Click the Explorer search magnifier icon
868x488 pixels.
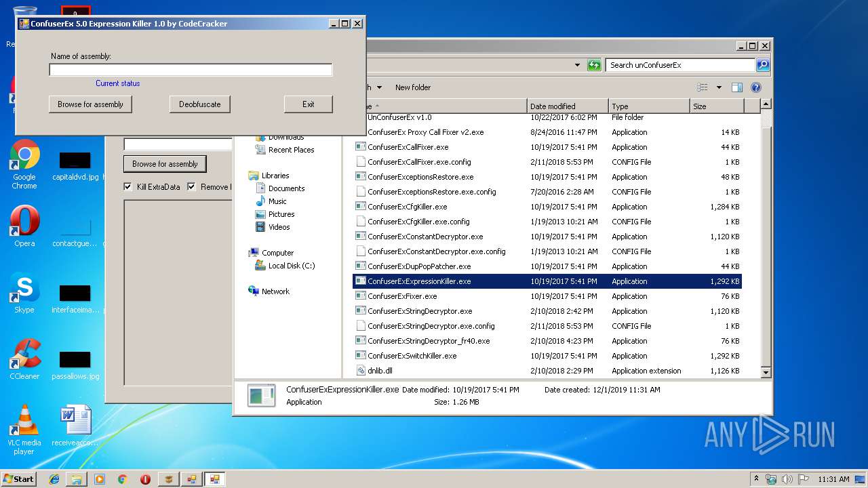pos(763,65)
